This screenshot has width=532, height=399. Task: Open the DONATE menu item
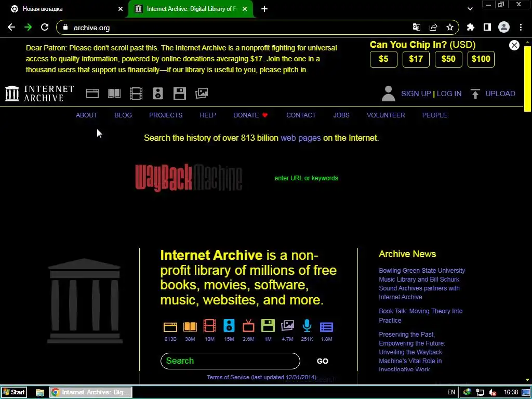point(250,115)
